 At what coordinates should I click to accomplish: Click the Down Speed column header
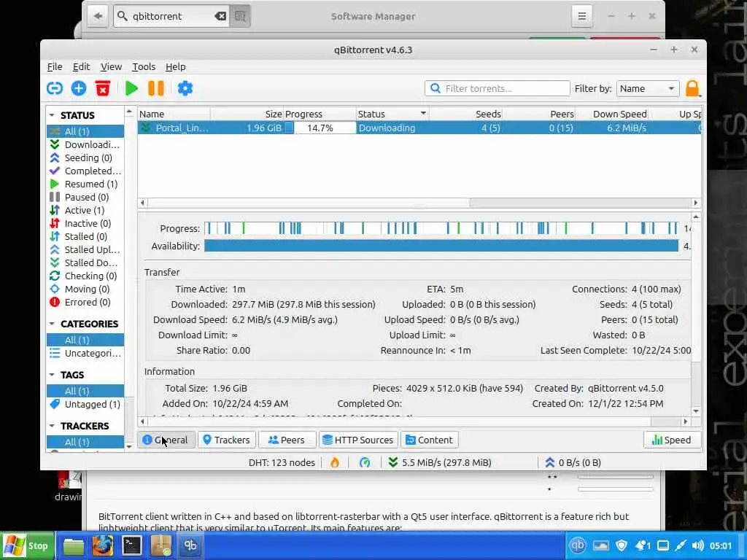click(612, 114)
